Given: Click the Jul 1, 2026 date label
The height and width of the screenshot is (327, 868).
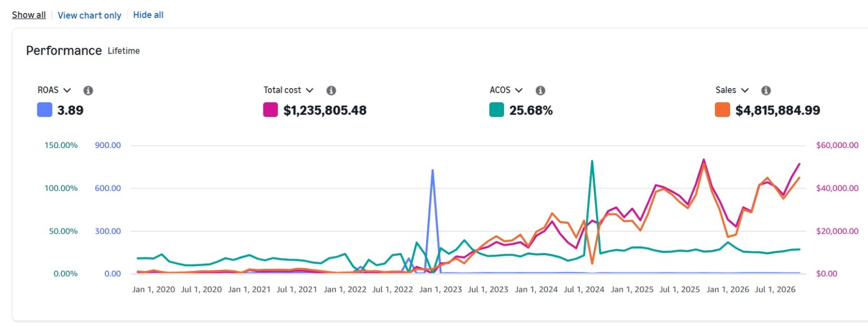Looking at the screenshot, I should (775, 290).
